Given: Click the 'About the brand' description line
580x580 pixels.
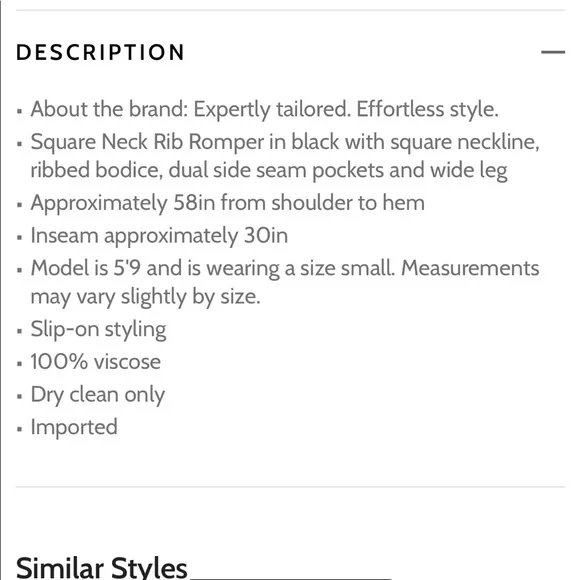Looking at the screenshot, I should [264, 109].
